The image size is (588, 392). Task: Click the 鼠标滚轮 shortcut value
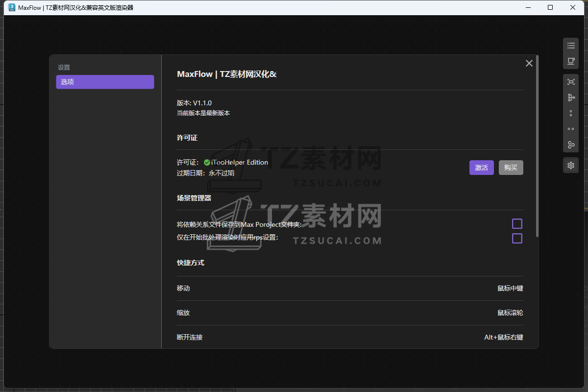[510, 313]
